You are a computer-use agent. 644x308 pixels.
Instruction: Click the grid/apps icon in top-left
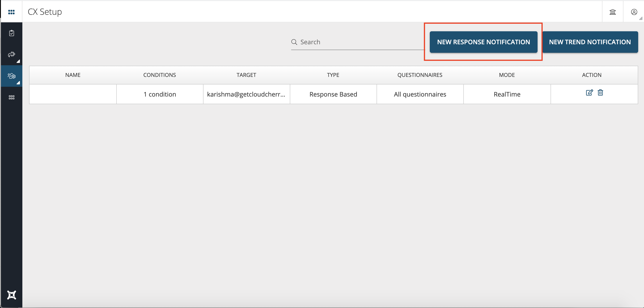point(11,11)
